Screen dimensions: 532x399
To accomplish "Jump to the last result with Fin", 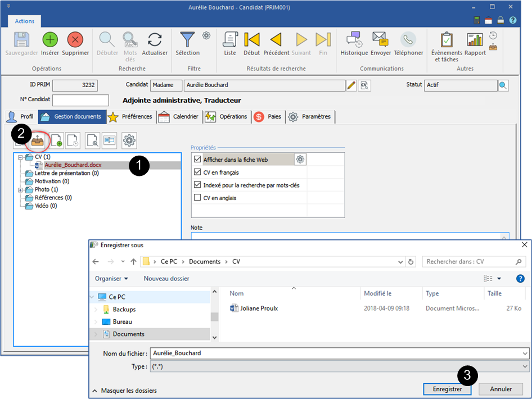I will click(x=323, y=40).
